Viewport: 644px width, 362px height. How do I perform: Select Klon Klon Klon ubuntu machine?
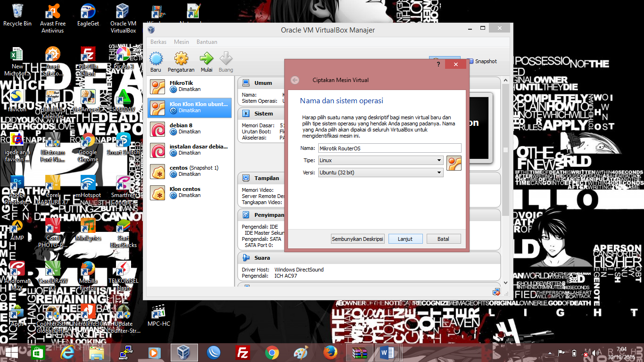tap(190, 107)
